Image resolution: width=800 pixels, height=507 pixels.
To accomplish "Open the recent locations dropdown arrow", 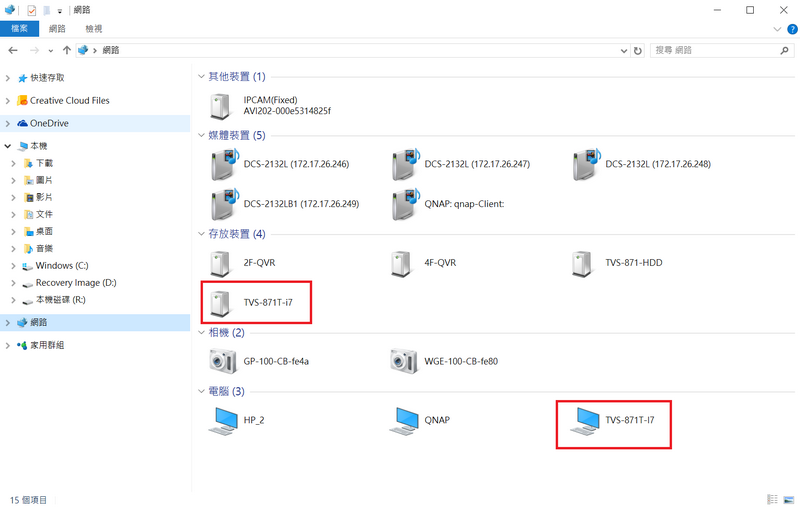I will coord(51,50).
